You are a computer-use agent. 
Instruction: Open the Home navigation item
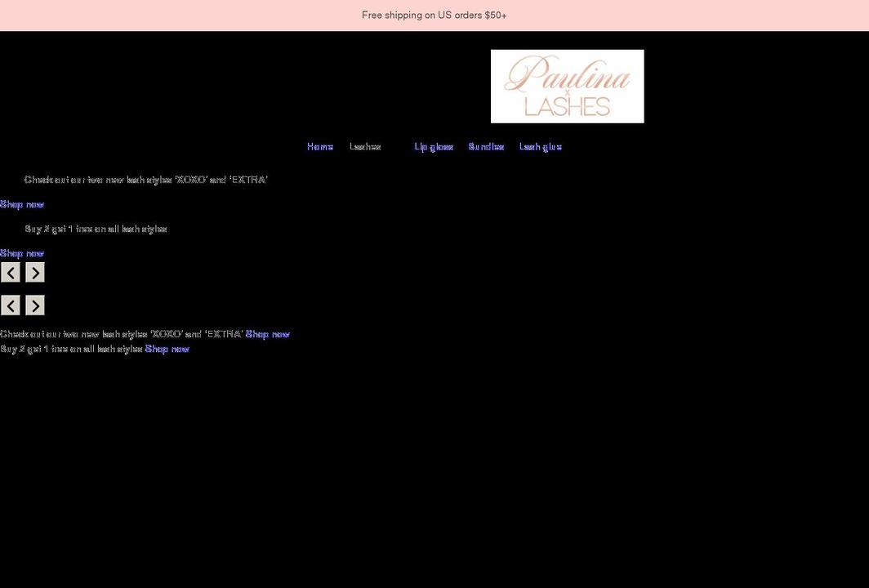tap(319, 146)
